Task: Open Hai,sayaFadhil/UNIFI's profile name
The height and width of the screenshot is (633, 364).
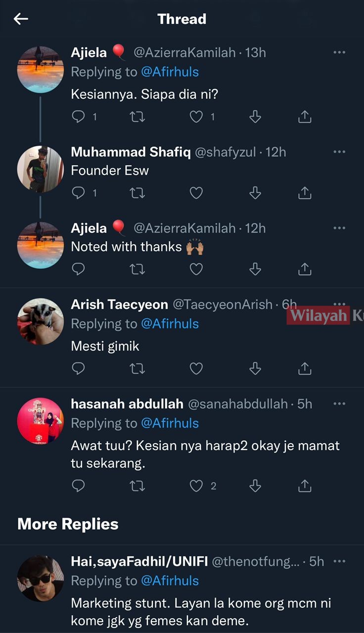Action: (139, 561)
